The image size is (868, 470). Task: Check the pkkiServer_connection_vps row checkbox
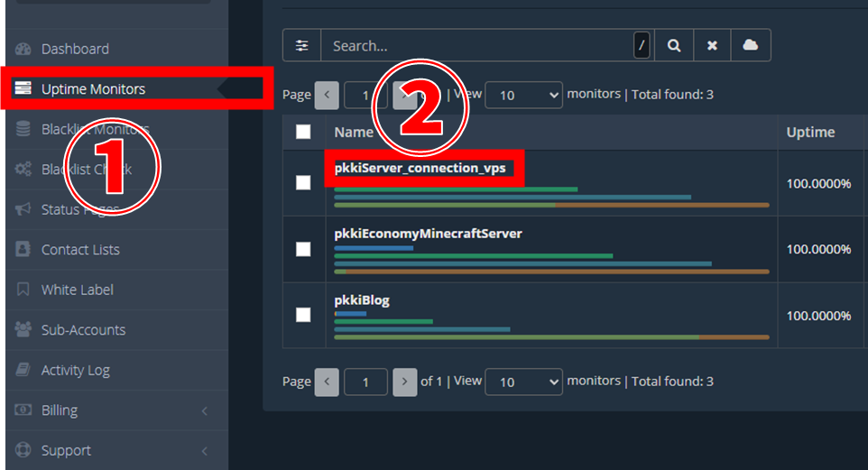(303, 183)
